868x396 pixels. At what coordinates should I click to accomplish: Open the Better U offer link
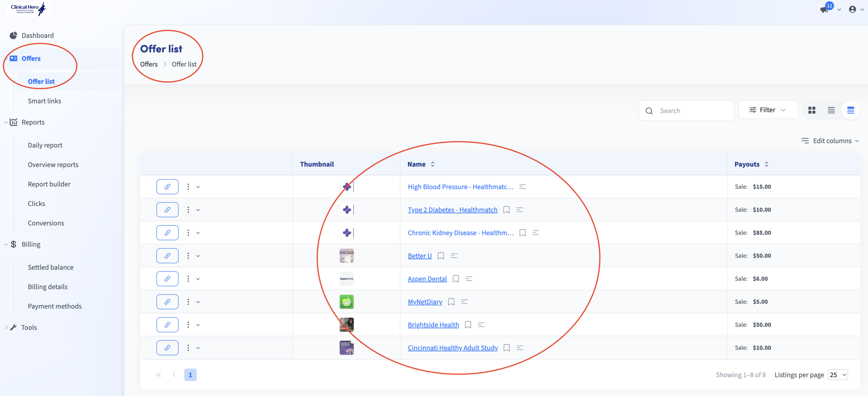(x=420, y=256)
